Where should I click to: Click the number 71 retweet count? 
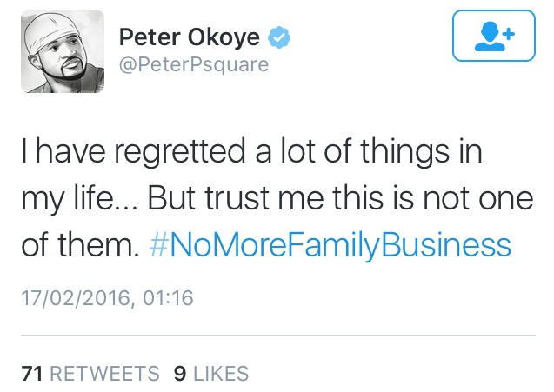pos(32,374)
